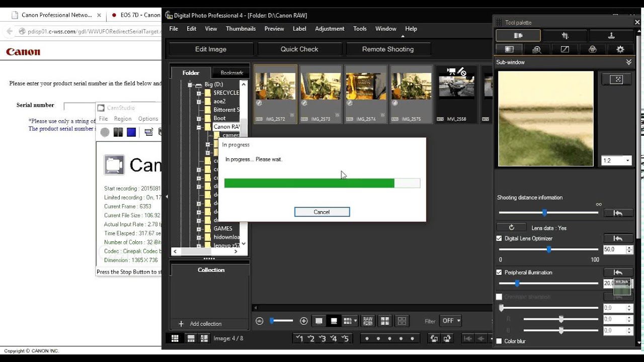Screen dimensions: 644x362
Task: Open the CamStudio Region menu
Action: click(123, 119)
